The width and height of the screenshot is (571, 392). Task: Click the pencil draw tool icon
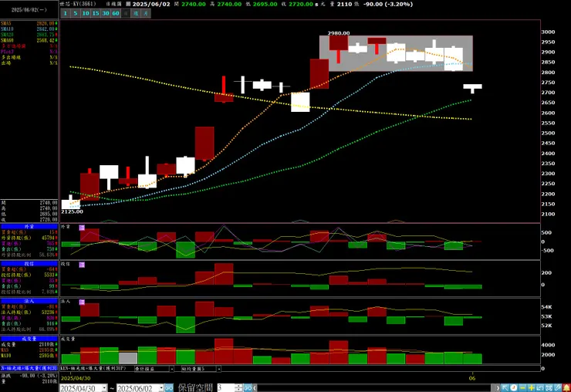click(x=557, y=388)
